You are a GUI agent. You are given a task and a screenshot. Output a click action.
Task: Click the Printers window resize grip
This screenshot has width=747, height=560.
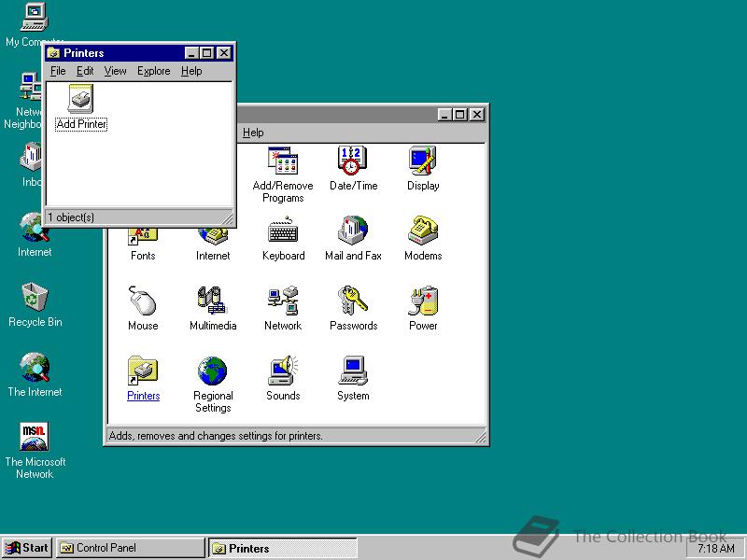[x=228, y=218]
